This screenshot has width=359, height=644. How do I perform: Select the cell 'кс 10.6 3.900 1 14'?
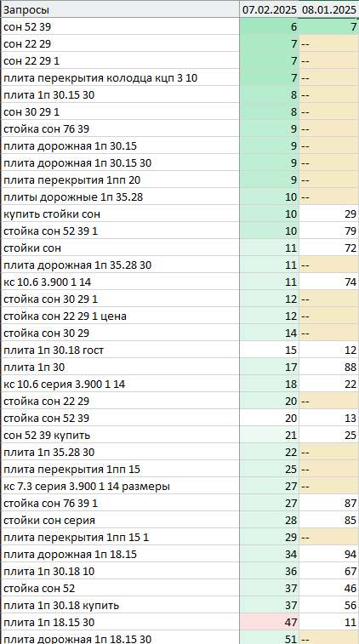pyautogui.click(x=120, y=282)
